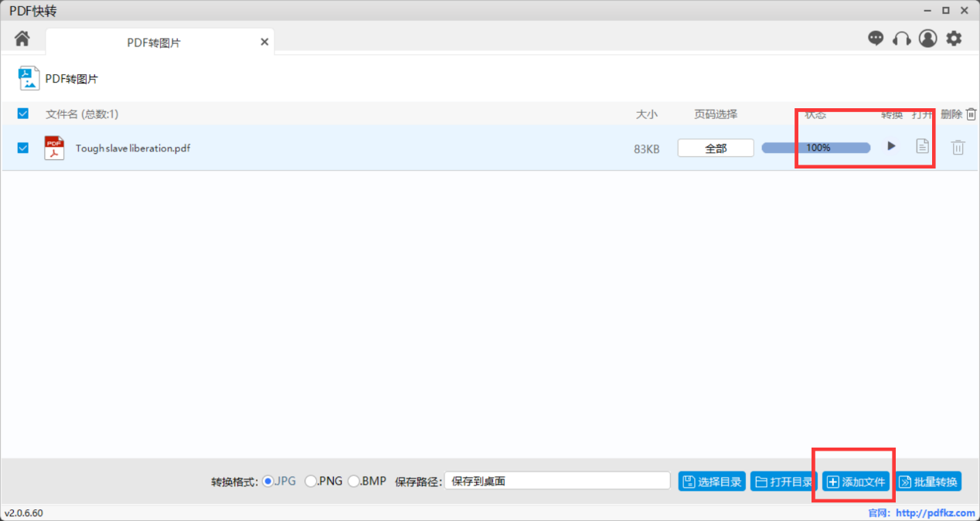980x521 pixels.
Task: Click the delete-all trash icon in header
Action: [971, 114]
